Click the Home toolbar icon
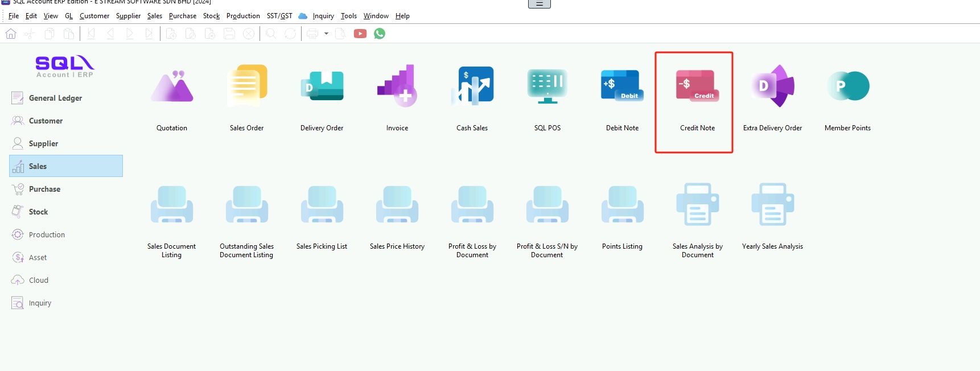This screenshot has width=980, height=371. pyautogui.click(x=11, y=34)
